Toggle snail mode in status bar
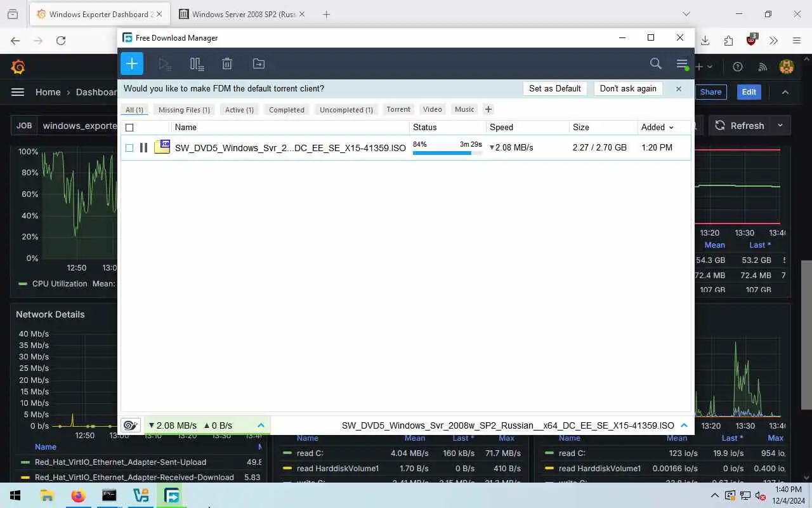The height and width of the screenshot is (508, 812). coord(131,425)
